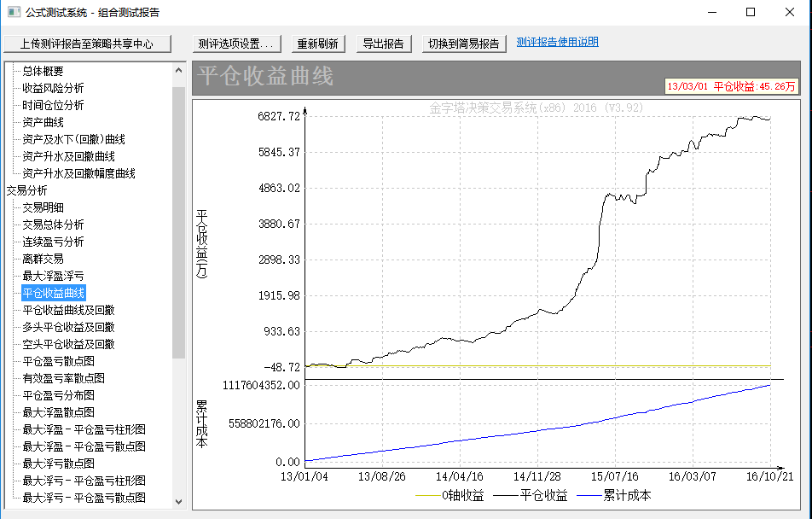Click the 0轴收益 yellow legend entry
812x519 pixels.
tap(451, 495)
